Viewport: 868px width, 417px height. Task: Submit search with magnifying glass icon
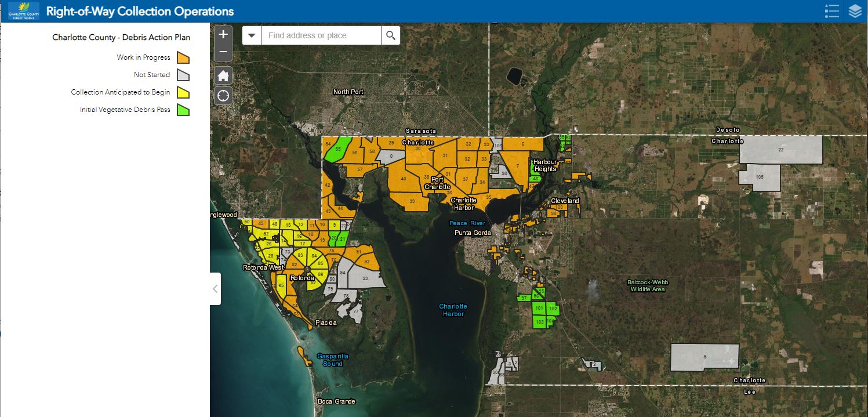click(391, 35)
